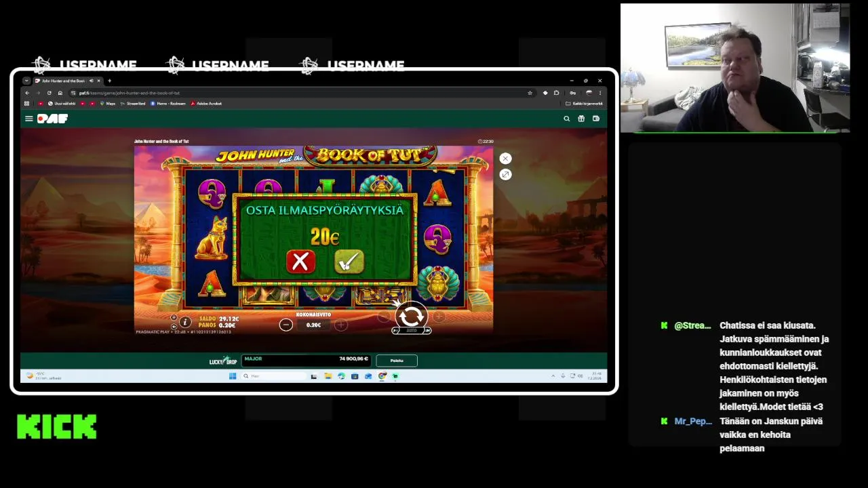Image resolution: width=868 pixels, height=488 pixels.
Task: Mute the tab via its speaker icon
Action: coord(92,81)
